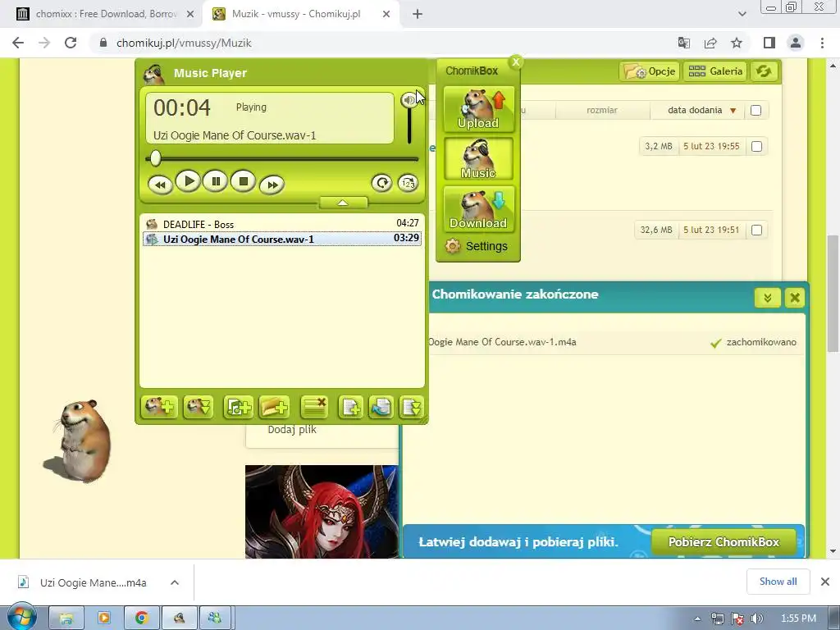Image resolution: width=840 pixels, height=630 pixels.
Task: Check the 32,6 MB file checkbox
Action: click(756, 230)
